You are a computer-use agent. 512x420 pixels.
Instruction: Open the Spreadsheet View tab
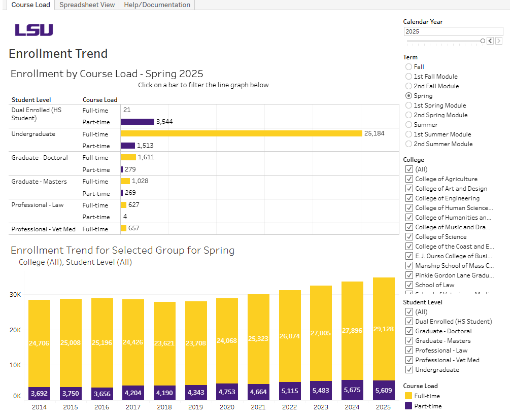tap(86, 5)
